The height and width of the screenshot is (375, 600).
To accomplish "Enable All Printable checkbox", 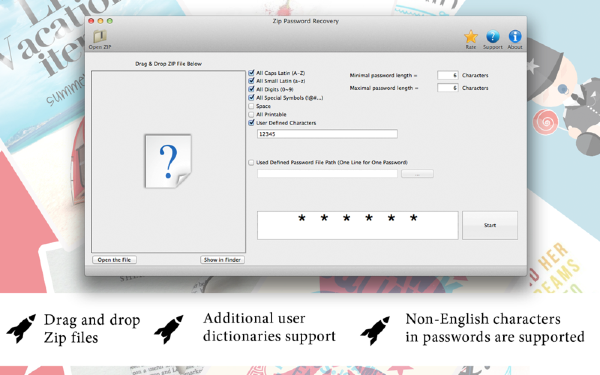I will point(251,114).
